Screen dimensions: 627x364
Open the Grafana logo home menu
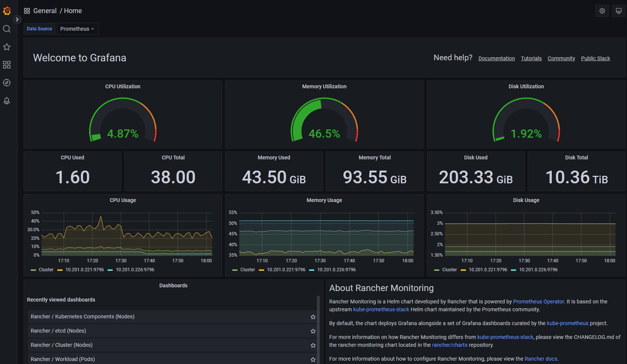(x=7, y=11)
